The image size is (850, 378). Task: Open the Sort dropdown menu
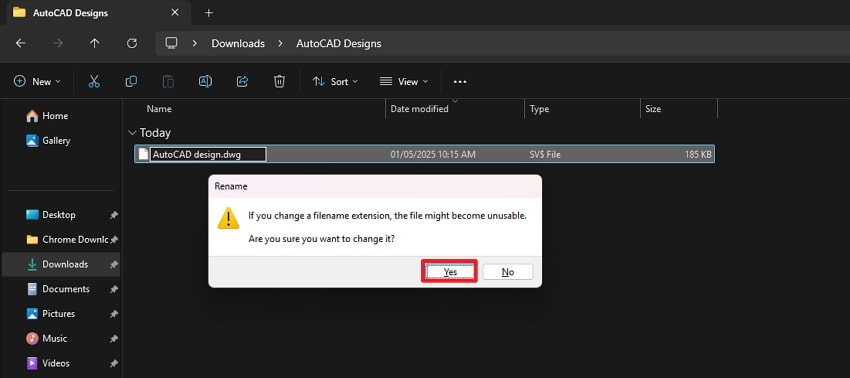coord(335,81)
